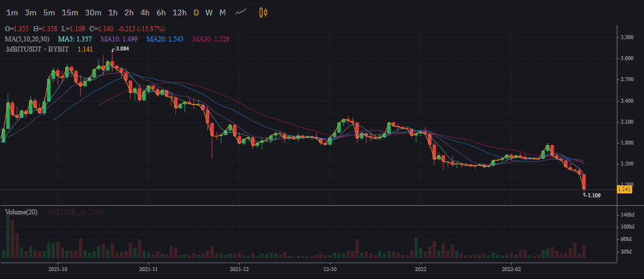Switch chart to line view icon
Screen dimensions: 644x279
[x=241, y=12]
